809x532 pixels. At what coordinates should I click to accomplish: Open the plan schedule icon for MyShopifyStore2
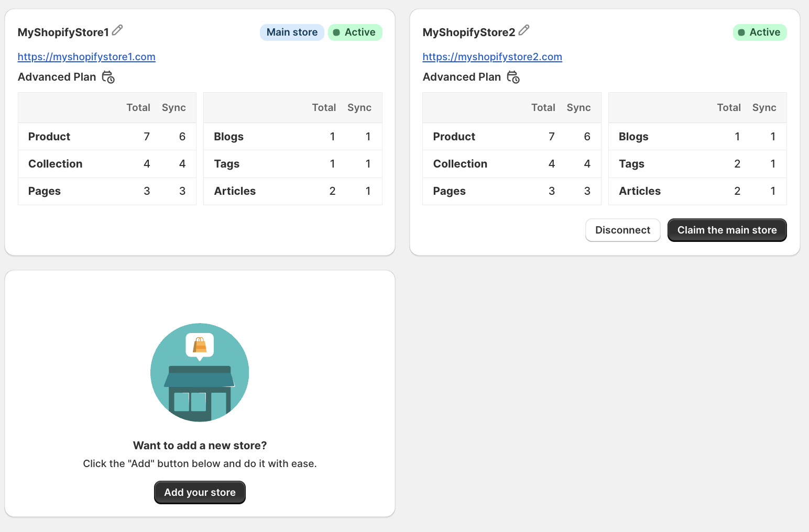click(x=513, y=77)
